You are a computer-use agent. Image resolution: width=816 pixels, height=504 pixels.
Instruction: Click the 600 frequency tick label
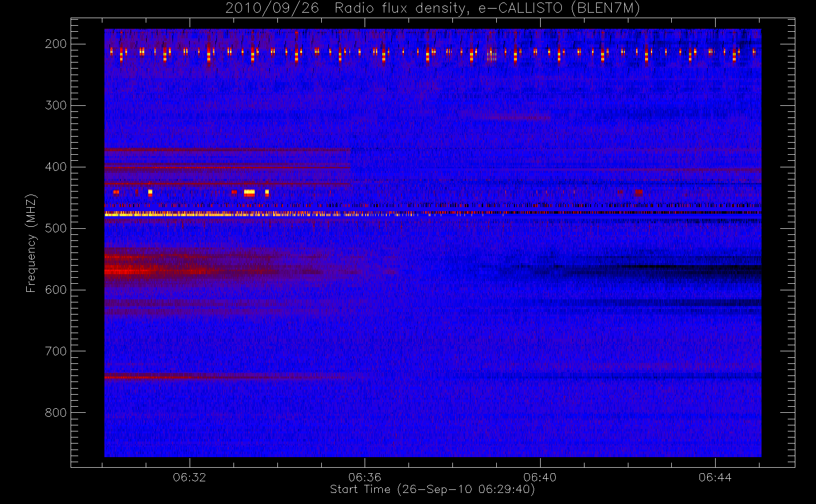[56, 290]
